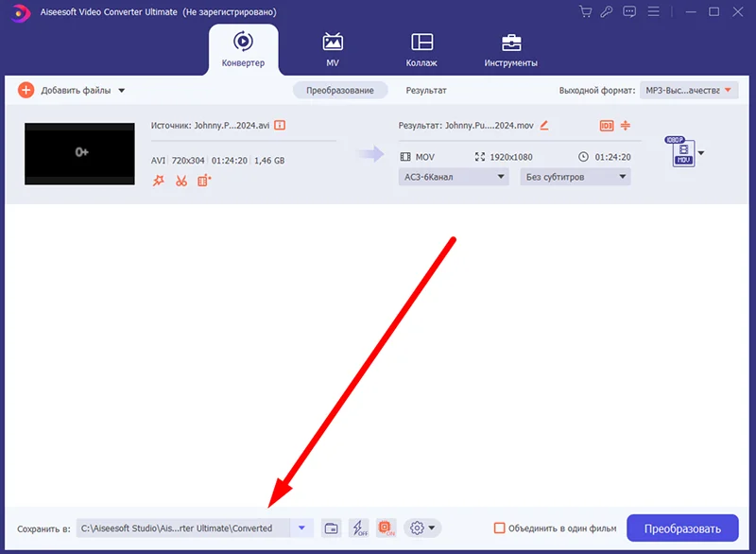Open the 'Без субтитров' subtitle dropdown
Image resolution: width=756 pixels, height=554 pixels.
[x=576, y=177]
